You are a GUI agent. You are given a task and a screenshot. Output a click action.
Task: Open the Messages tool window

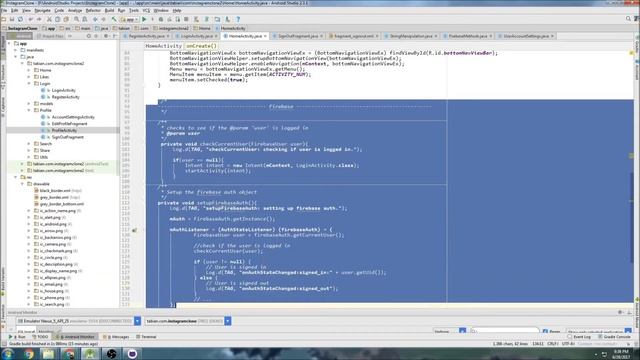[117, 337]
